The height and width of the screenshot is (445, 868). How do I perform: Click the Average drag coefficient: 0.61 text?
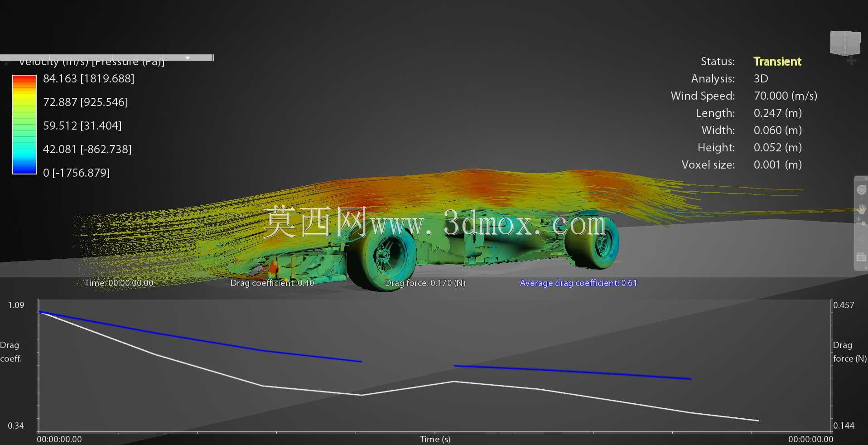click(x=579, y=283)
